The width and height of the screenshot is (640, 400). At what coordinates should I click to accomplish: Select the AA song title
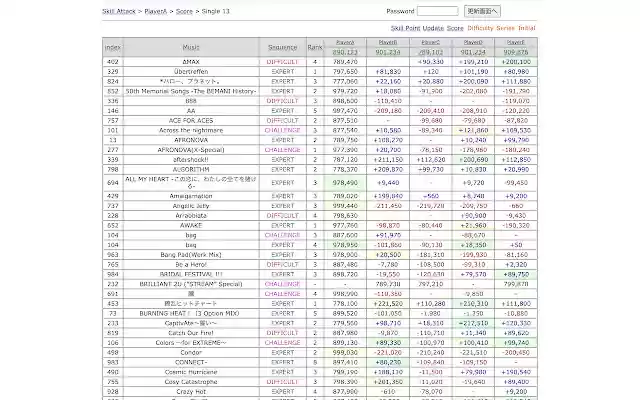pyautogui.click(x=191, y=111)
